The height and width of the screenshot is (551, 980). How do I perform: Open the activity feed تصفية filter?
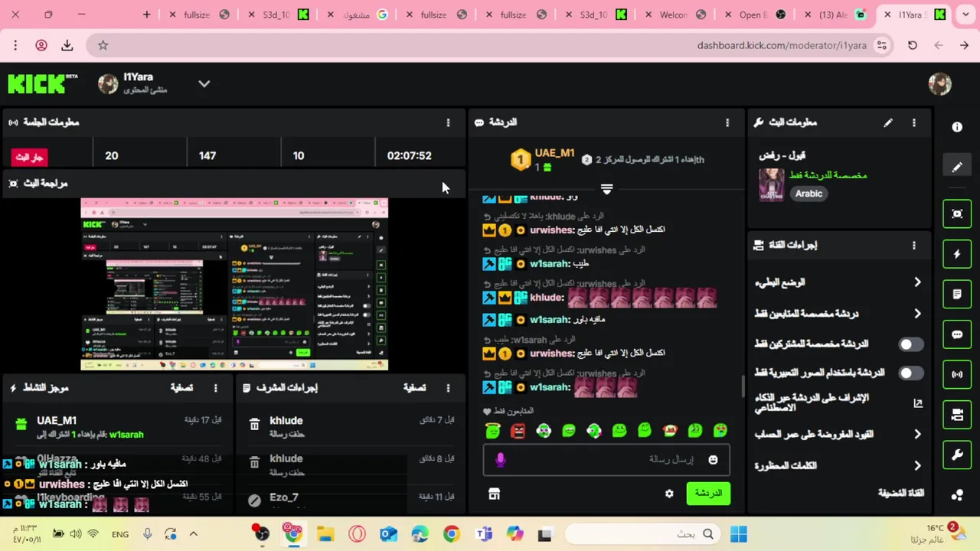tap(181, 388)
